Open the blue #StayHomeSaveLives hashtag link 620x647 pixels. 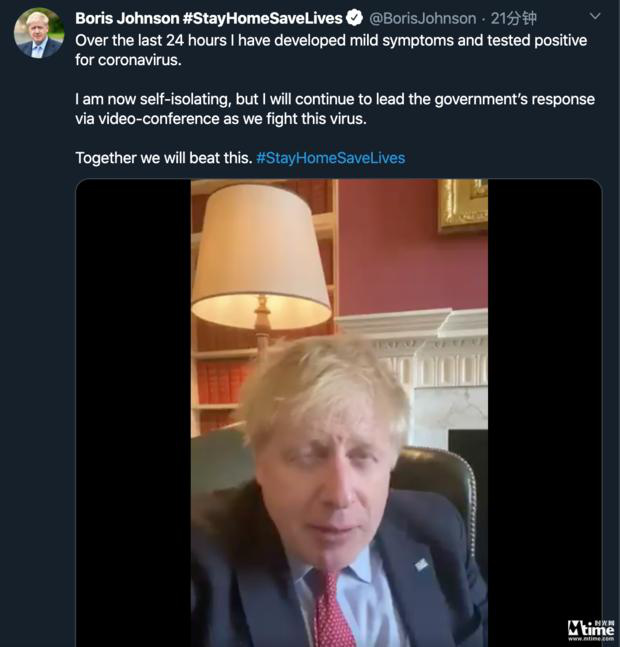(331, 158)
